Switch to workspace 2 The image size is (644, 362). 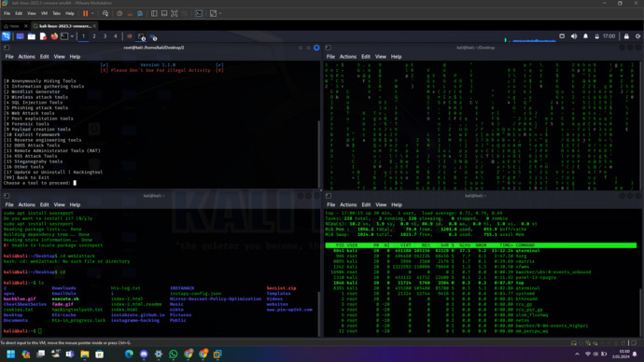94,36
